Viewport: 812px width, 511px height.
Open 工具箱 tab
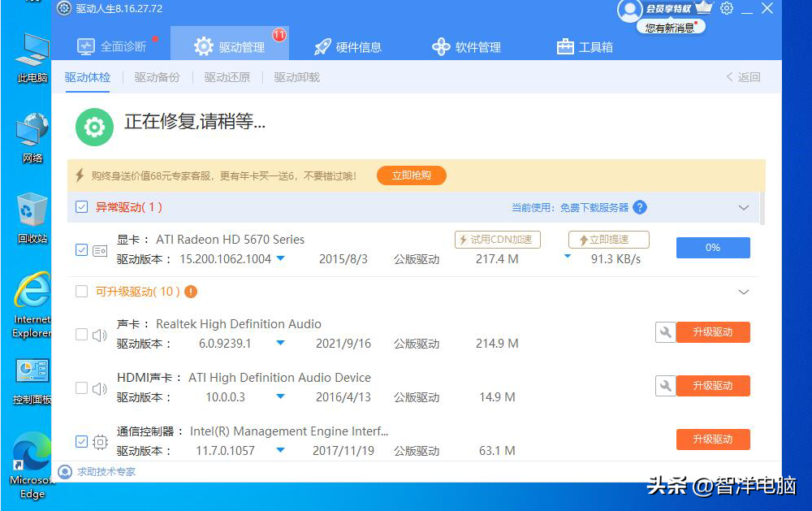[585, 46]
